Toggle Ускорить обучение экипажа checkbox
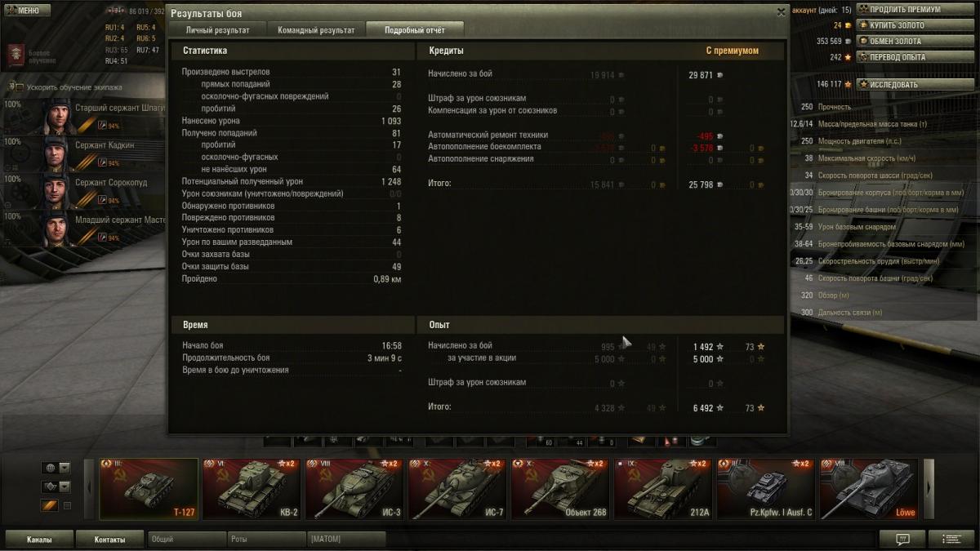 coord(19,87)
